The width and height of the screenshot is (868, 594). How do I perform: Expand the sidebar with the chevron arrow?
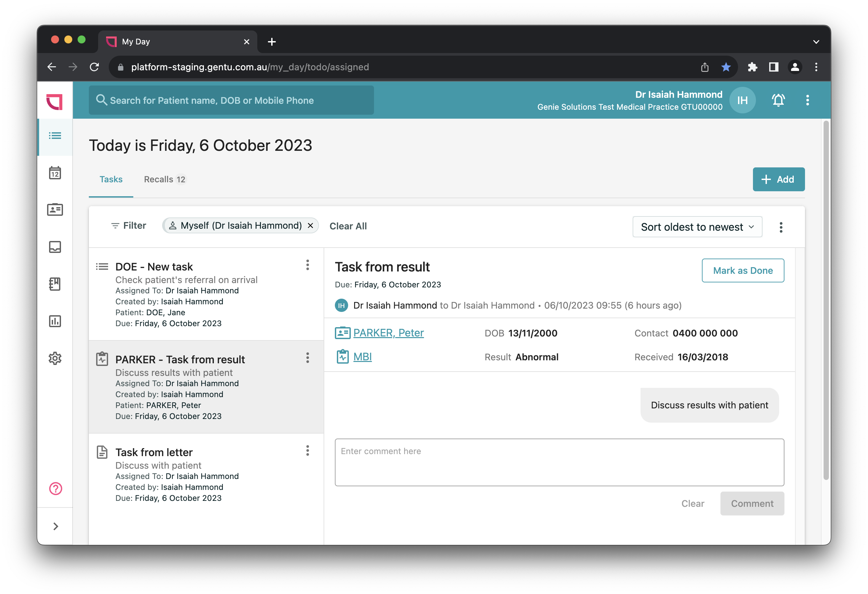(56, 526)
